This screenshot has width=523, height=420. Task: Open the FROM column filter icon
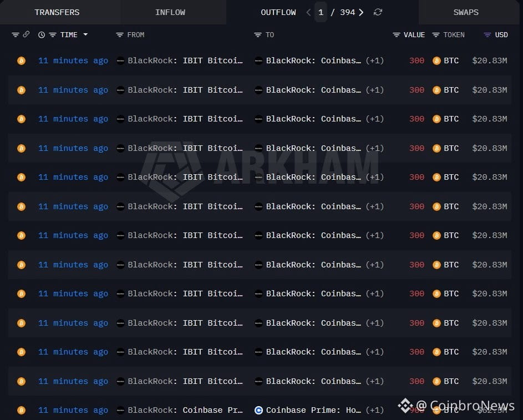(120, 35)
